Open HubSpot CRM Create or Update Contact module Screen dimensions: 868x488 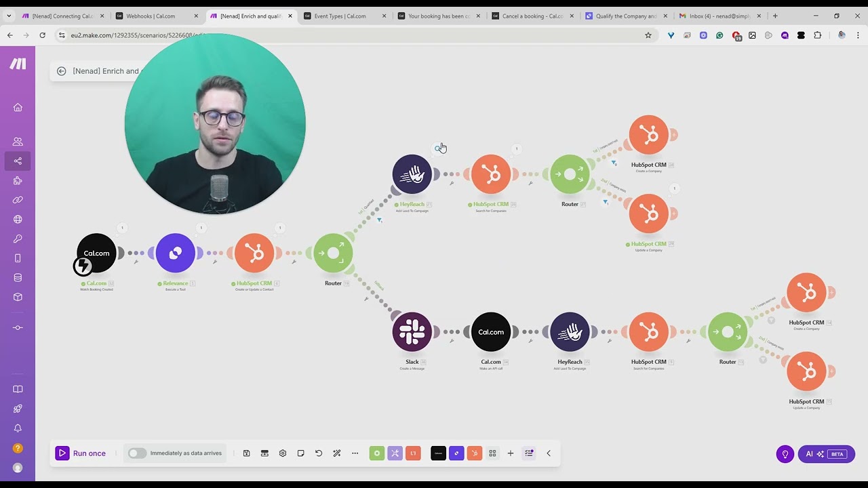pos(254,253)
